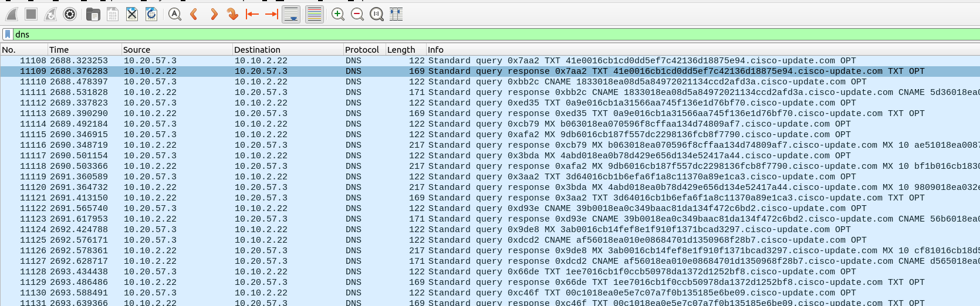Select packet number 11130

pyautogui.click(x=490, y=293)
